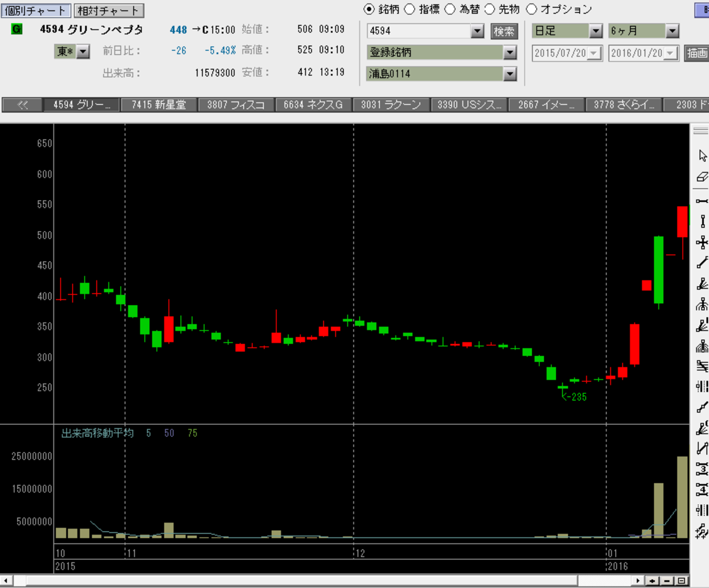
Task: Open the 登録銘柄 dropdown
Action: (x=510, y=52)
